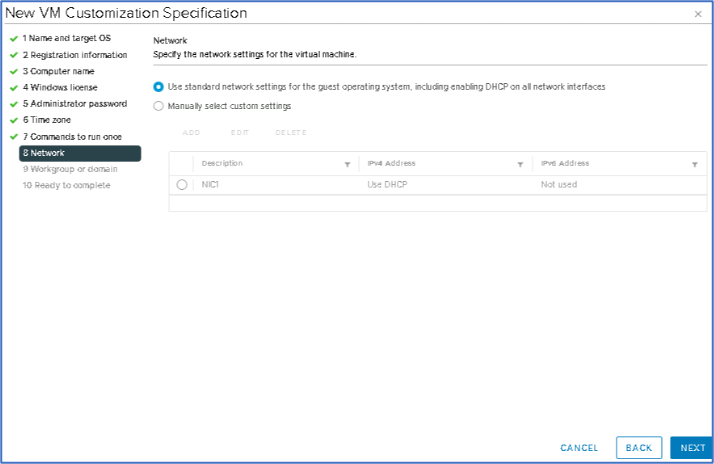Screen dimensions: 714x464
Task: Jump to step 3 Computer name
Action: [x=62, y=71]
